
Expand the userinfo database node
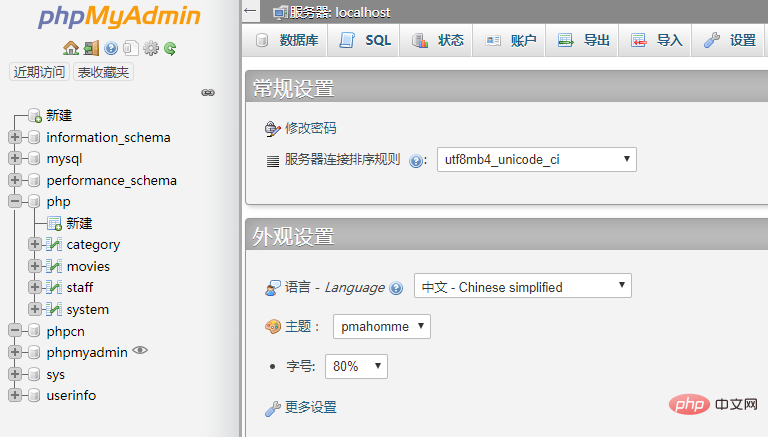(x=15, y=394)
